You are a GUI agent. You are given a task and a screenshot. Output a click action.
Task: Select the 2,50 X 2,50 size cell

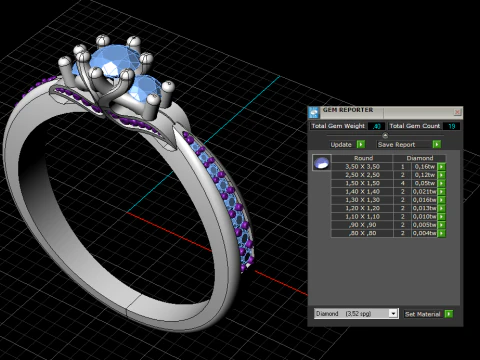pyautogui.click(x=362, y=175)
